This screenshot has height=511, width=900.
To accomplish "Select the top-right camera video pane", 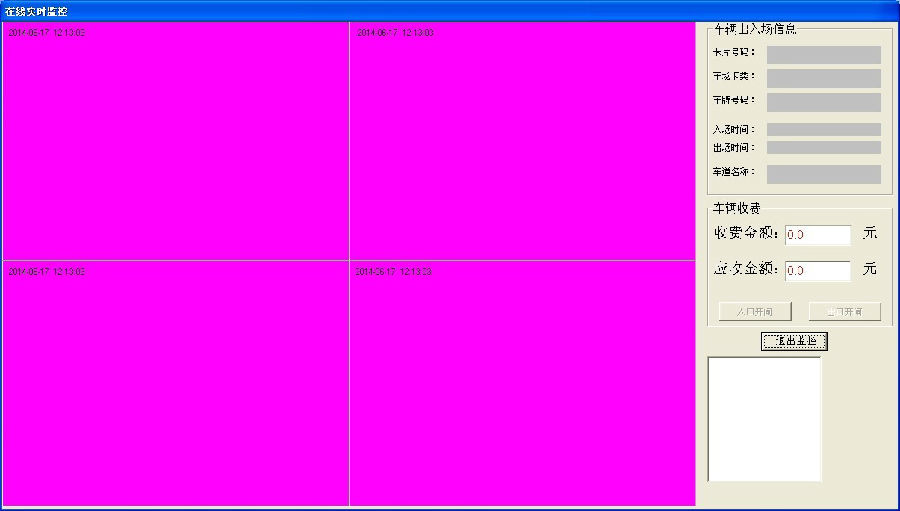I will pyautogui.click(x=521, y=141).
